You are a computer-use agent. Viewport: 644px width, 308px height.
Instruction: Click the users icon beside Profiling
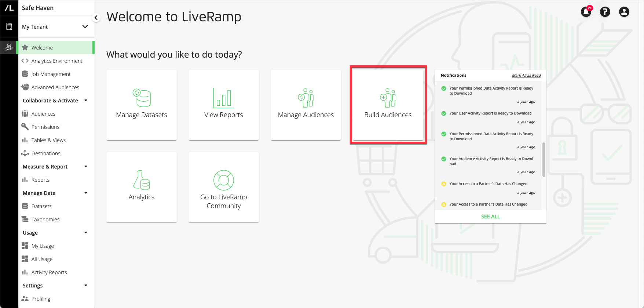[x=25, y=298]
